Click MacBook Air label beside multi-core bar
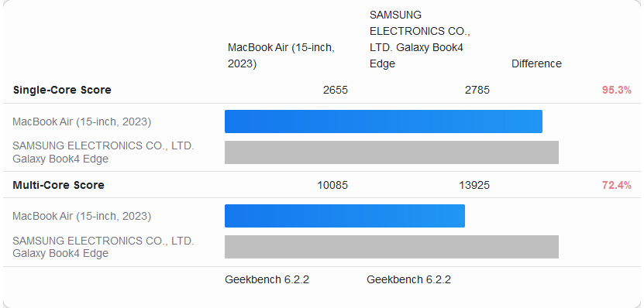The width and height of the screenshot is (644, 308). coord(81,216)
